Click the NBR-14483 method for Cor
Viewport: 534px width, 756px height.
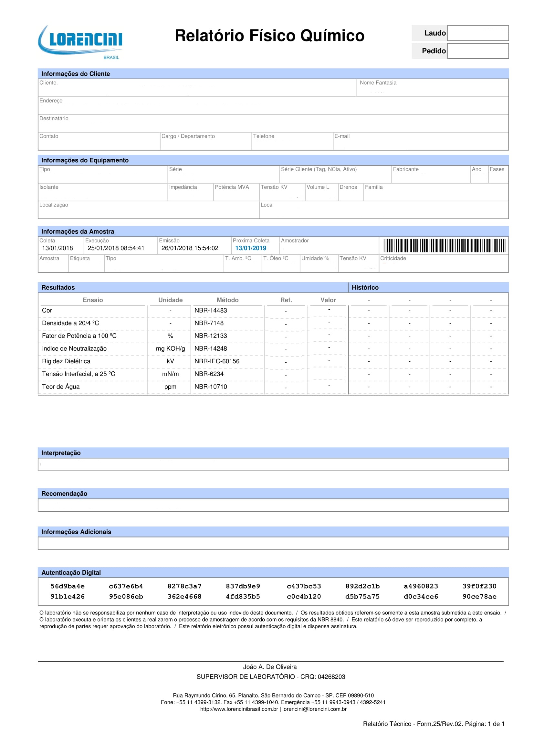(x=211, y=311)
